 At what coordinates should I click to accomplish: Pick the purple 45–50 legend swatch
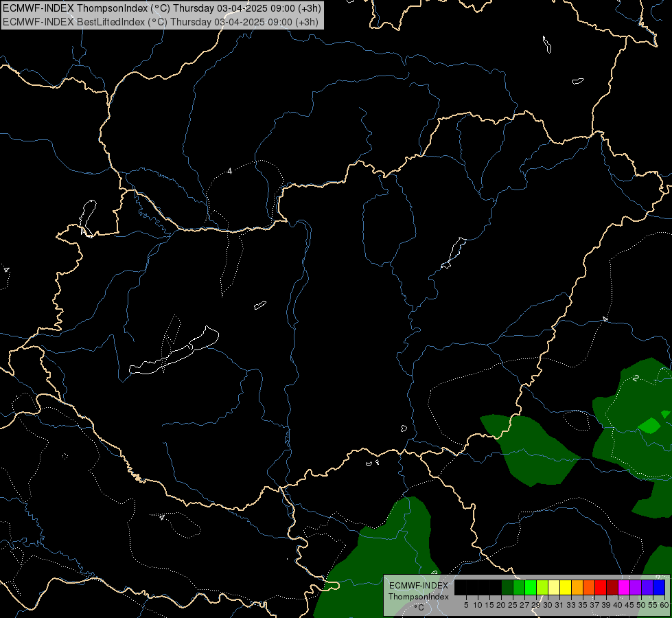pos(636,587)
